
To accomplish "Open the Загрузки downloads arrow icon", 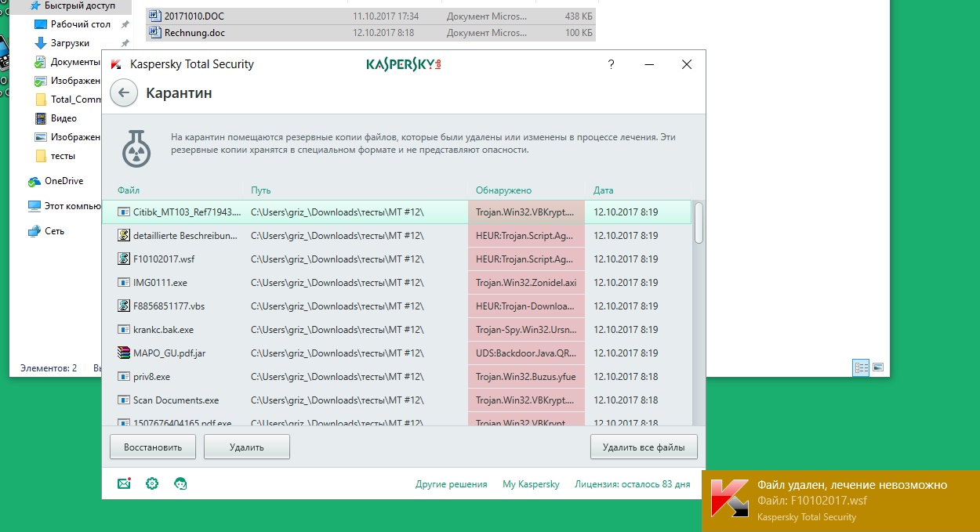I will pos(42,43).
